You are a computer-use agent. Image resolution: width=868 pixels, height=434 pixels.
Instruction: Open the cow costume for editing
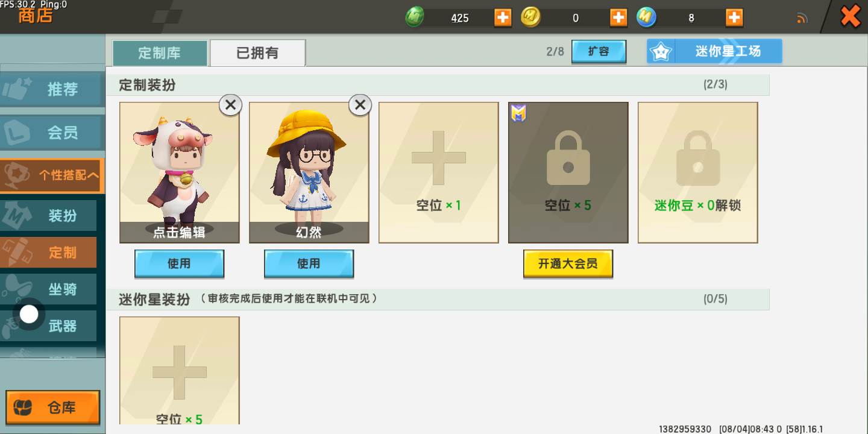click(180, 172)
